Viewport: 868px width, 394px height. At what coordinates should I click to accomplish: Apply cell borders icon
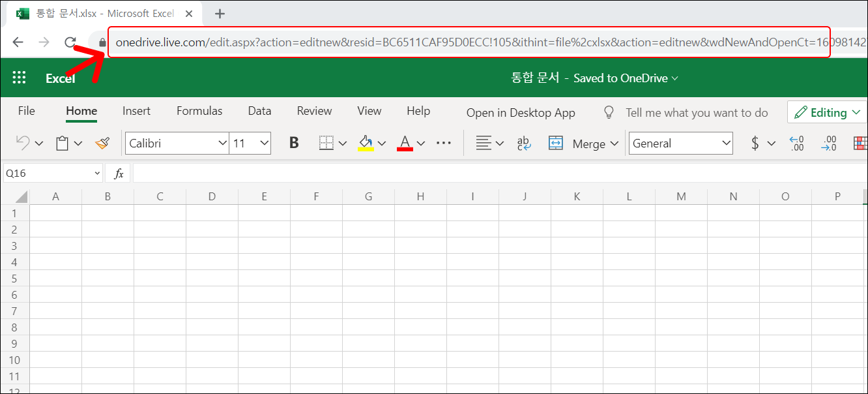click(326, 144)
